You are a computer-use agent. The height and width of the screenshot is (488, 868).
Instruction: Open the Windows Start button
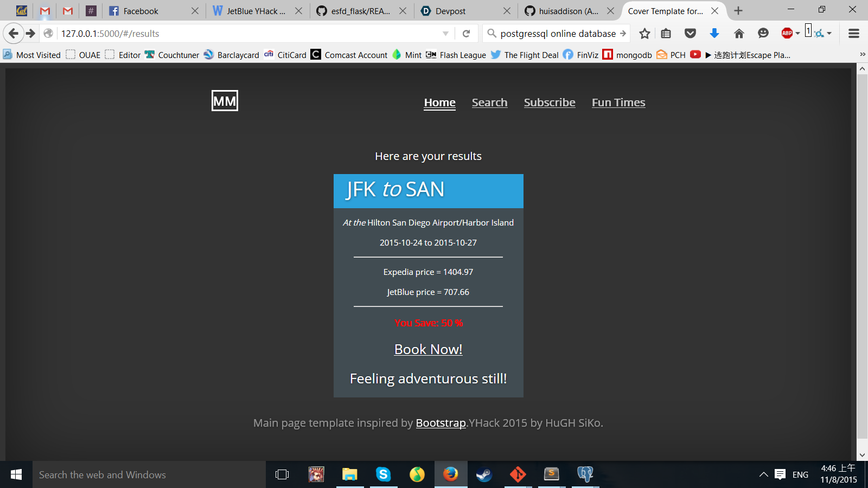16,474
